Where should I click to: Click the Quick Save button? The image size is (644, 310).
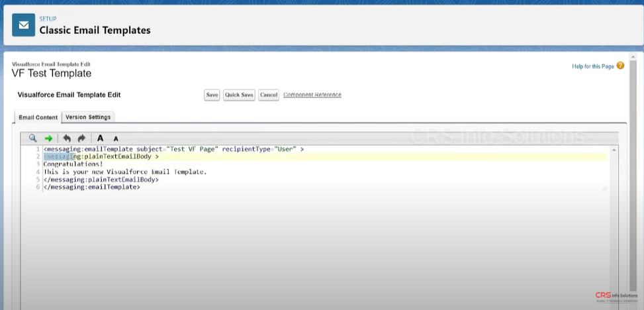pos(239,95)
